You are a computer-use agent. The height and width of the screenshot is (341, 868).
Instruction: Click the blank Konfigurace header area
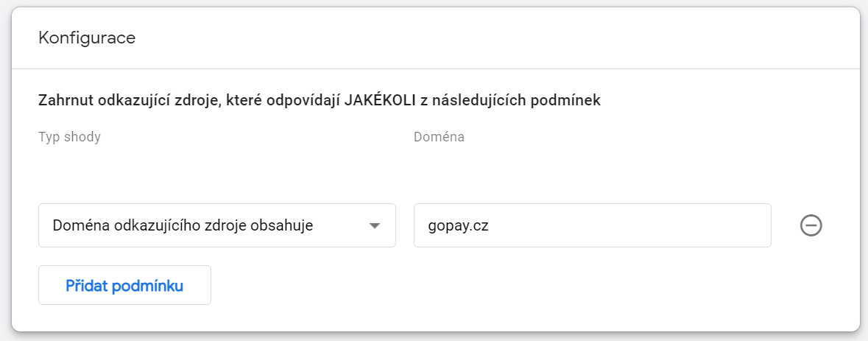[479, 38]
